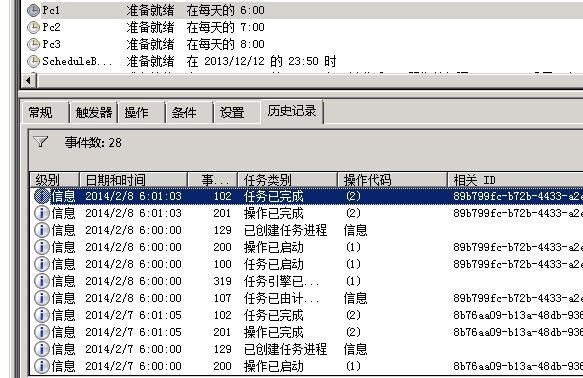583x378 pixels.
Task: Select trigger text 在 2013/12/12 的 23:50 时
Action: pos(261,61)
